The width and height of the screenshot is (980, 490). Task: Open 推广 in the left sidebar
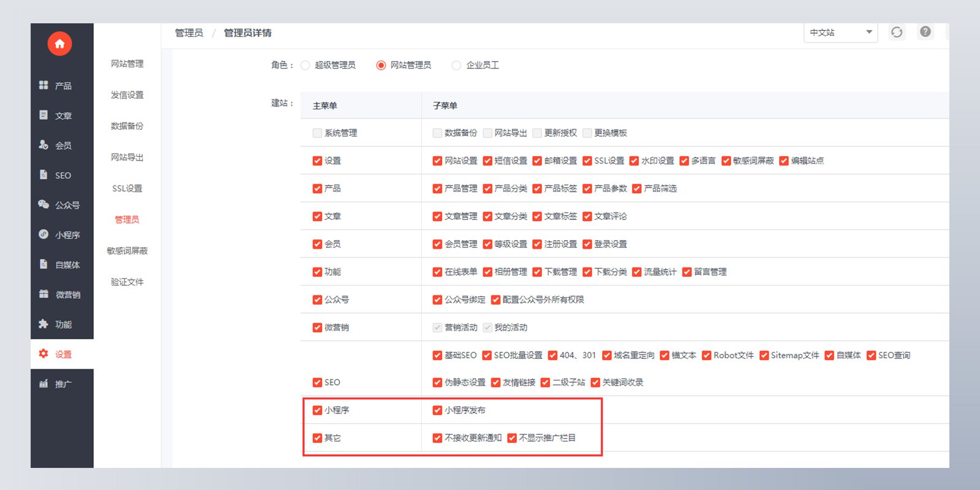tap(55, 384)
